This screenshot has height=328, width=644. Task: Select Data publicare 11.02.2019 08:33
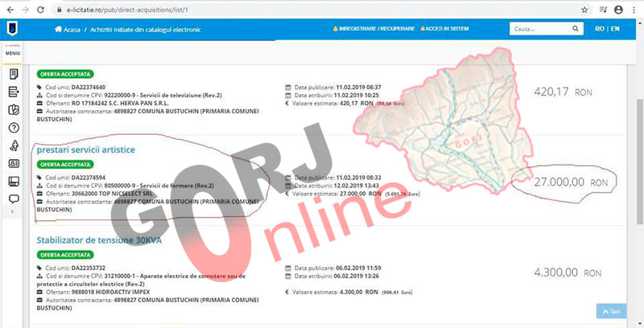click(x=337, y=178)
